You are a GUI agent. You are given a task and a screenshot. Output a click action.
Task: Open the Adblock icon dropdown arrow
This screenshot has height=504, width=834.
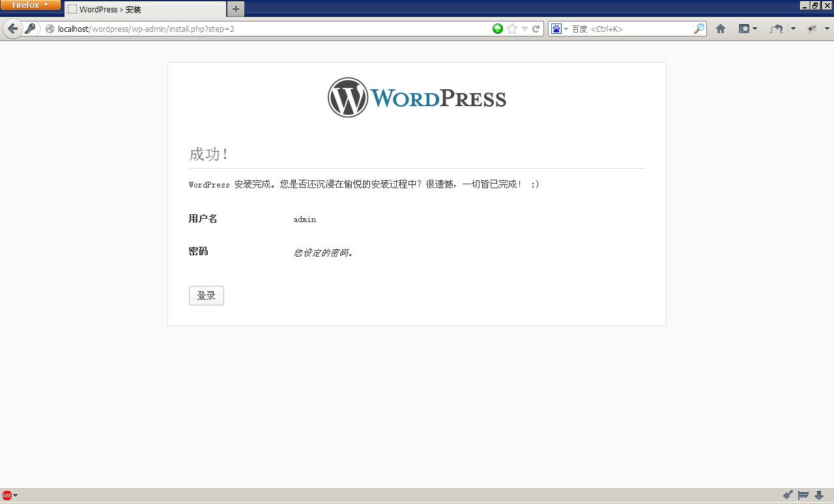coord(16,496)
